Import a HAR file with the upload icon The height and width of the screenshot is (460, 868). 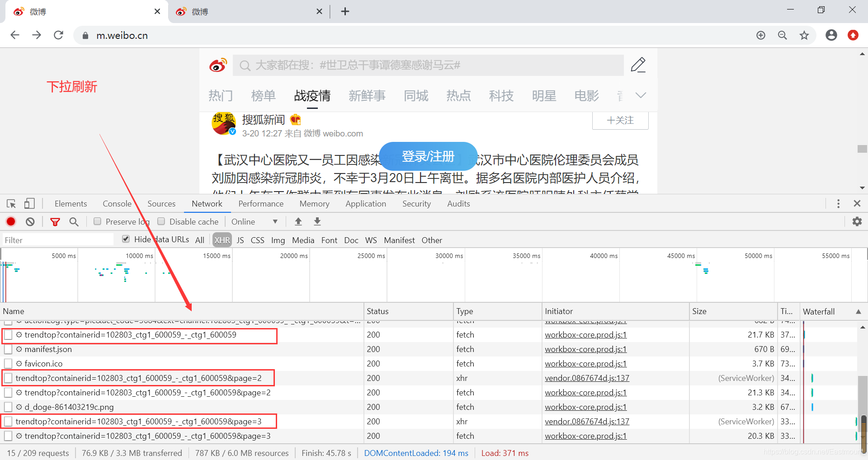pos(298,221)
